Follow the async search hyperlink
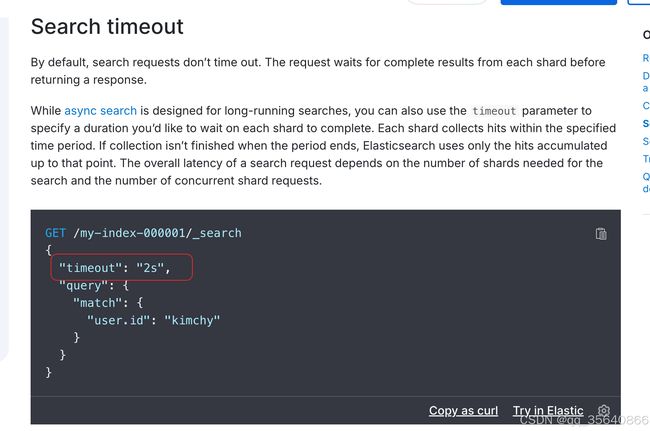The image size is (650, 431). 100,111
